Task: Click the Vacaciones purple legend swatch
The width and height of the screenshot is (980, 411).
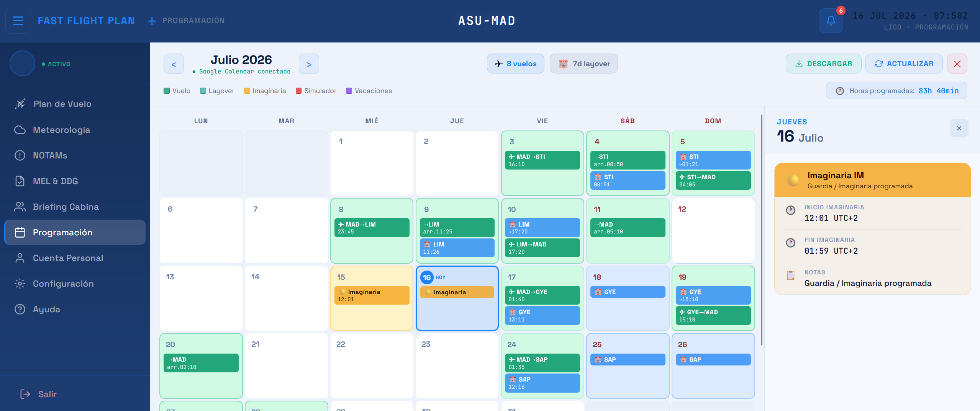Action: [349, 91]
